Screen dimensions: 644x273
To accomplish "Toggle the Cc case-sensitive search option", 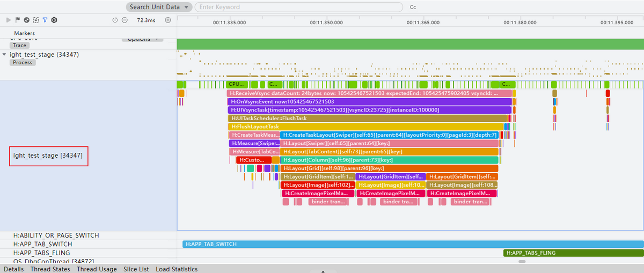I will (x=413, y=8).
